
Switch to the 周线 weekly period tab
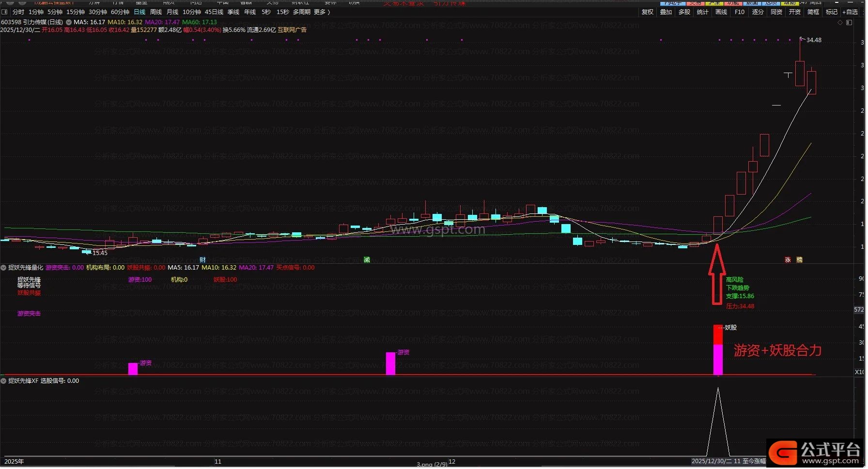pyautogui.click(x=156, y=12)
